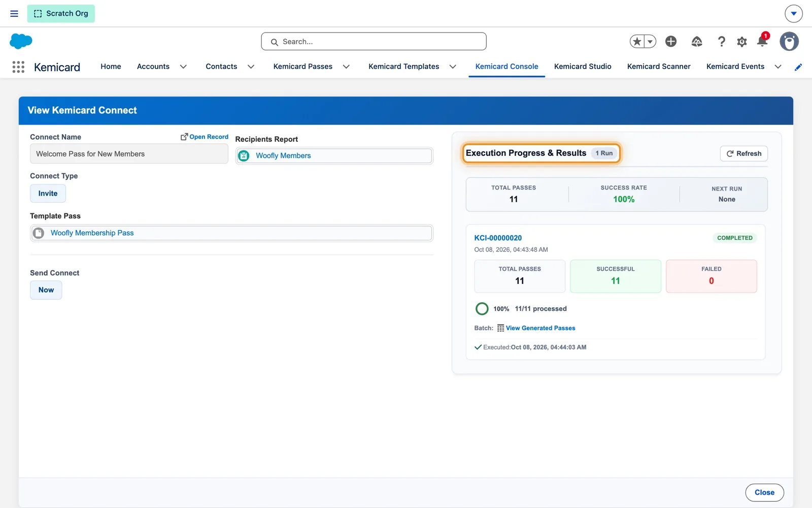Go to the Home tab

pyautogui.click(x=111, y=67)
